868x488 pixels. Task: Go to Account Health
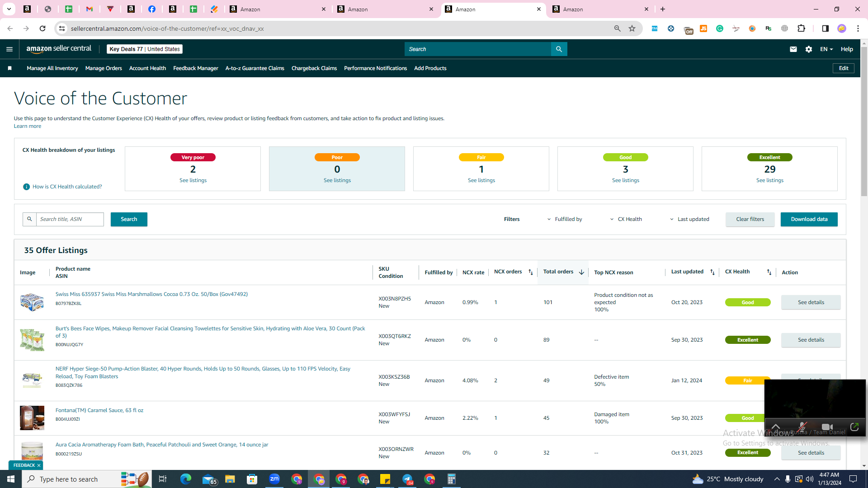(x=147, y=68)
